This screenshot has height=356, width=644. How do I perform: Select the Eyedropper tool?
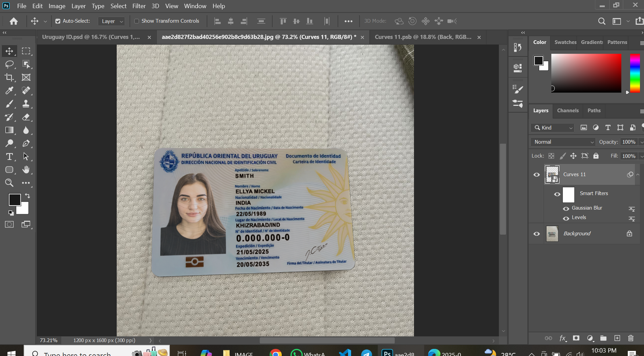(x=9, y=91)
